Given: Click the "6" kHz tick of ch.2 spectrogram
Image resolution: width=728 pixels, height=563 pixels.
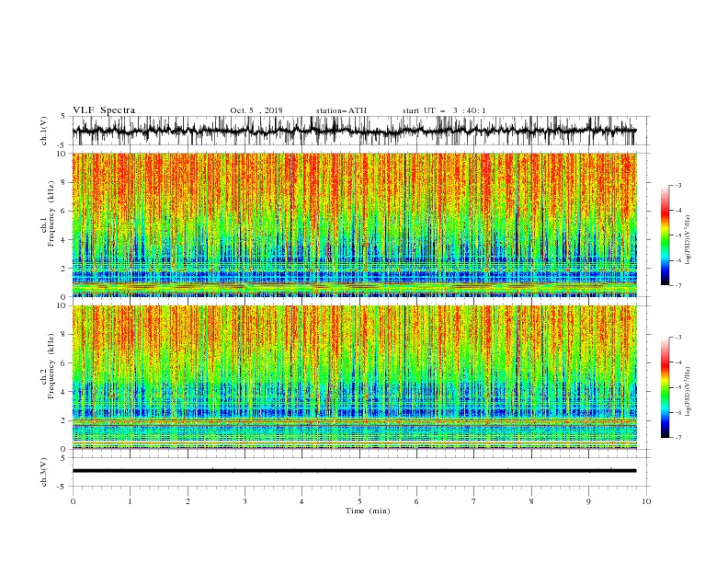Looking at the screenshot, I should (x=63, y=363).
